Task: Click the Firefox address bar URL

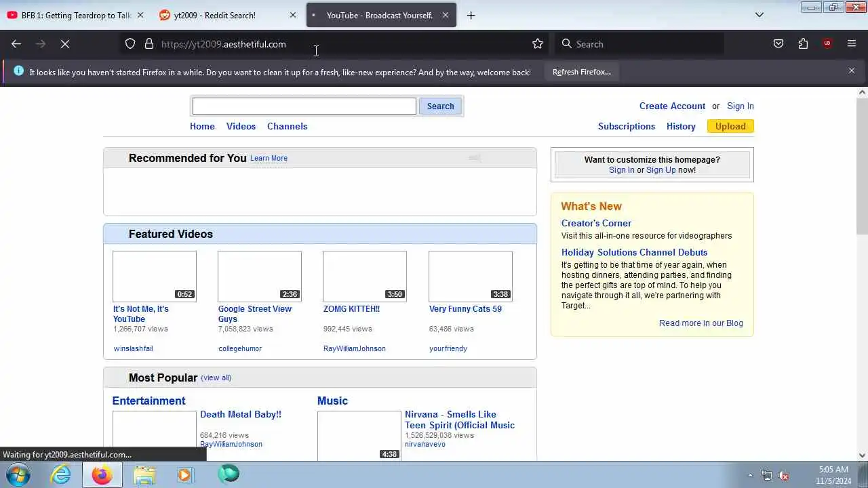Action: [x=224, y=44]
